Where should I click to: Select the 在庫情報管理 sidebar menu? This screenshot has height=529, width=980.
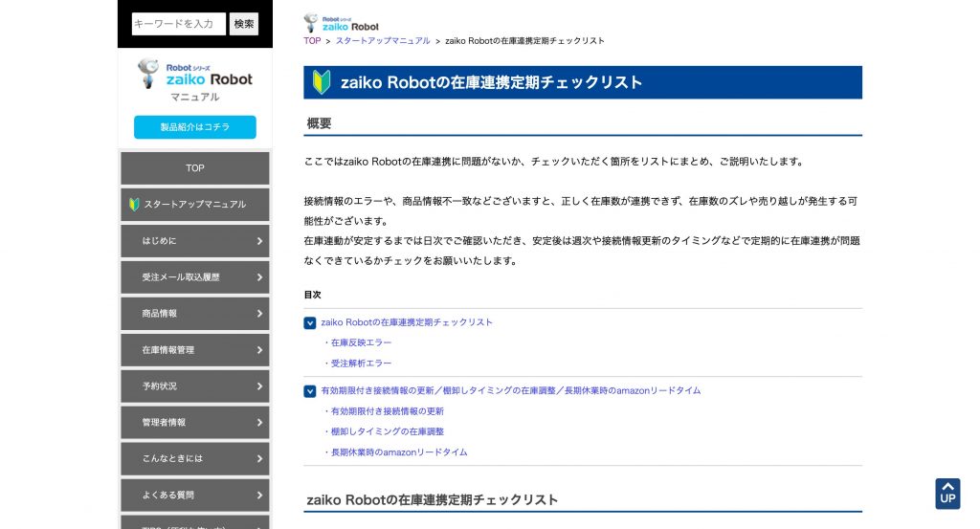tap(195, 350)
